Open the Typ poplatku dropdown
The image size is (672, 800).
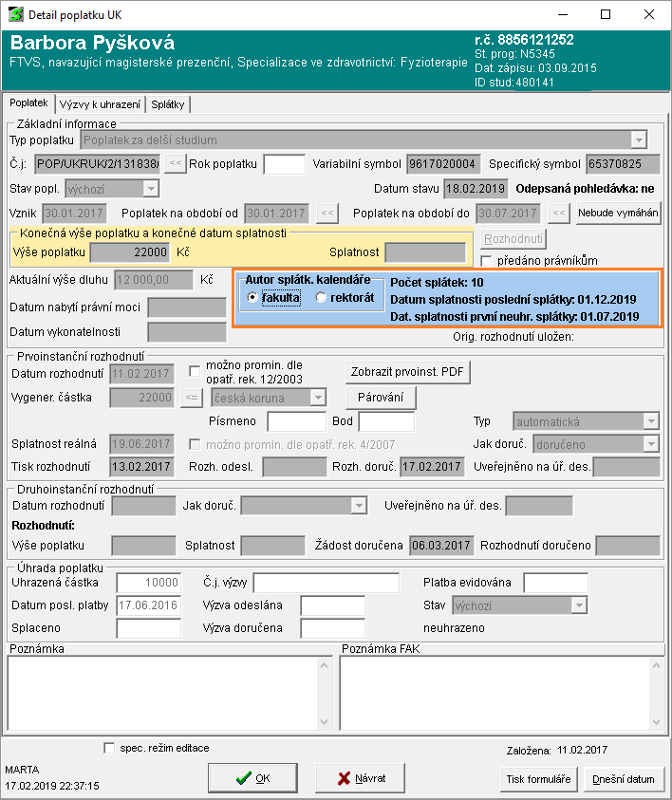[x=639, y=140]
